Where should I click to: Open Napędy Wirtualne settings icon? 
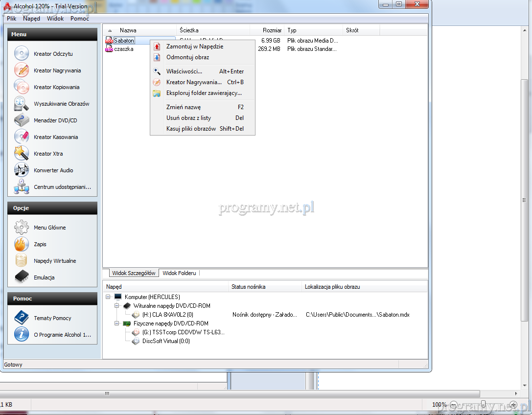point(22,261)
